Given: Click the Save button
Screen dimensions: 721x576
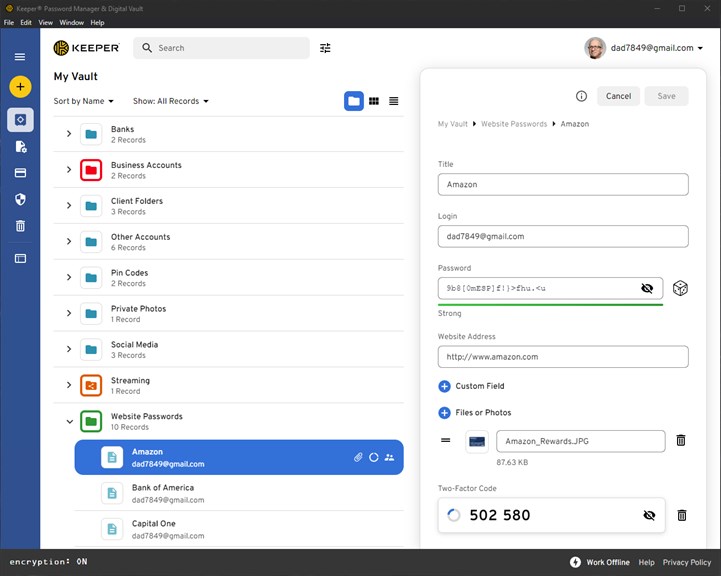Looking at the screenshot, I should pyautogui.click(x=666, y=96).
